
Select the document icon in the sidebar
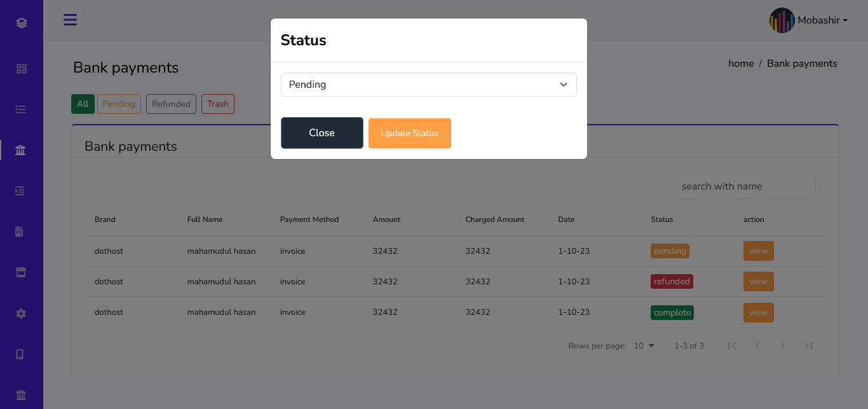pos(20,232)
